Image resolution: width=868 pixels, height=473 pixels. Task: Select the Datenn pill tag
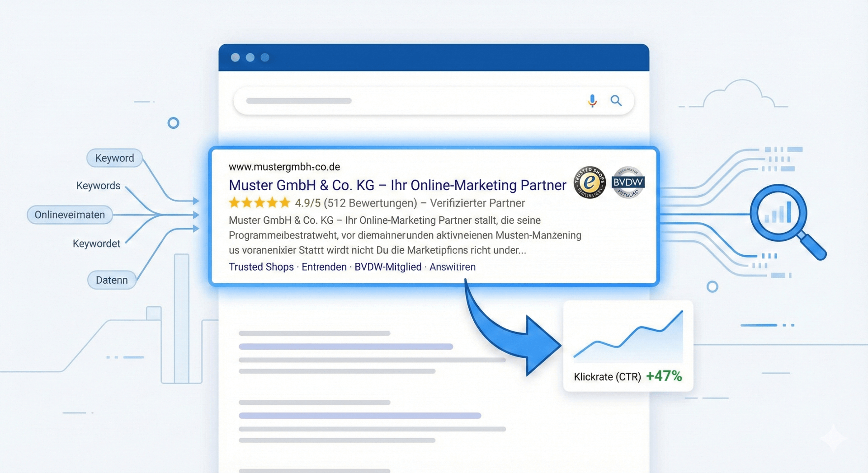(112, 280)
